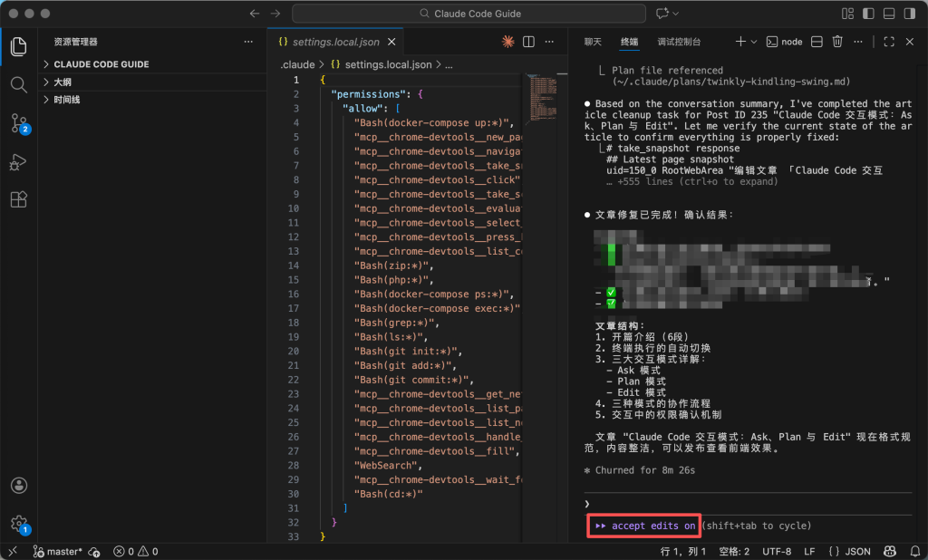Toggle the bottom panel visibility

click(x=889, y=14)
